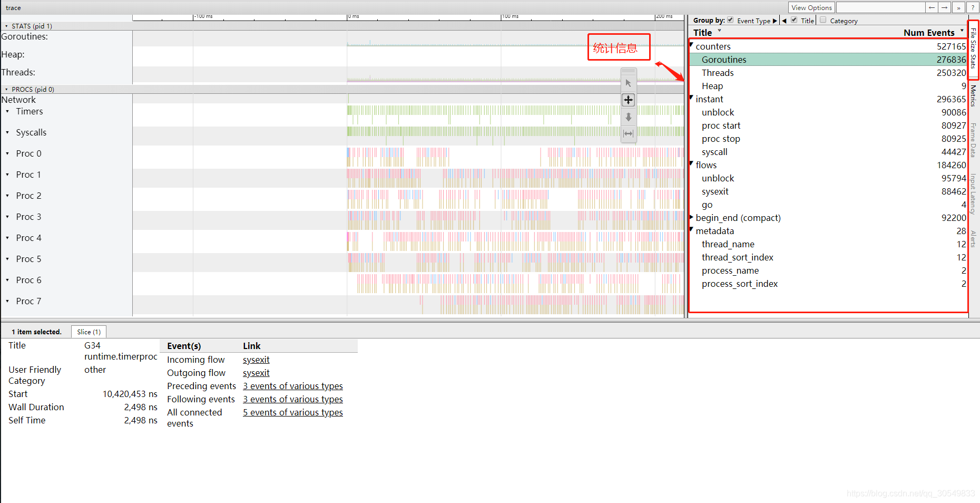
Task: Open the Metrics side tab
Action: [x=973, y=96]
